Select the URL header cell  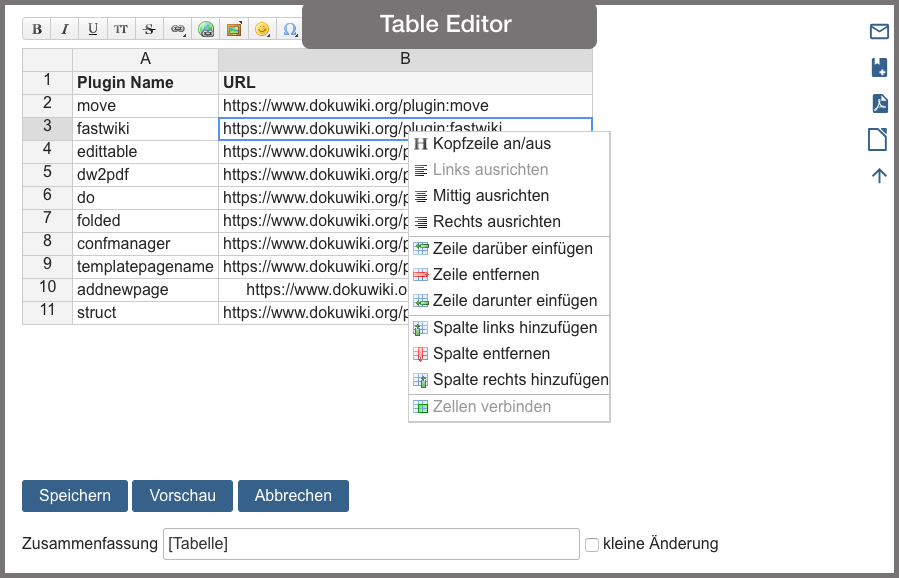click(x=405, y=83)
